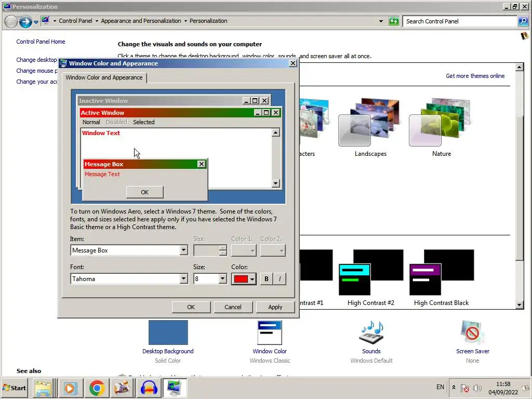532x399 pixels.
Task: Click preview OK button in message box
Action: tap(145, 192)
